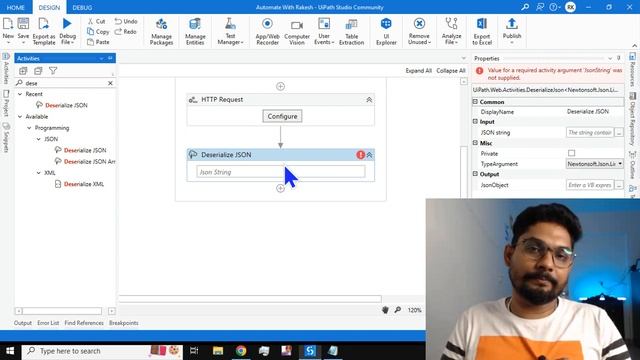Screen dimensions: 640x360
Task: Create a New file from ribbon
Action: tap(8, 31)
